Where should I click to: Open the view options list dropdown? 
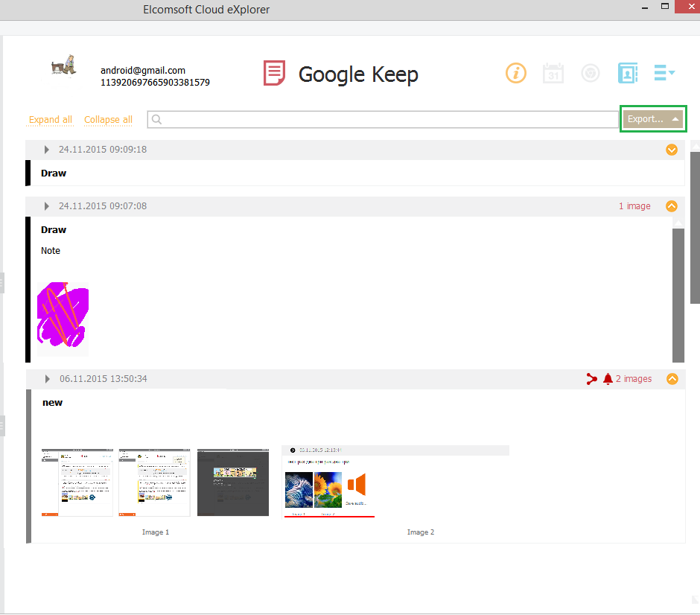(x=664, y=73)
